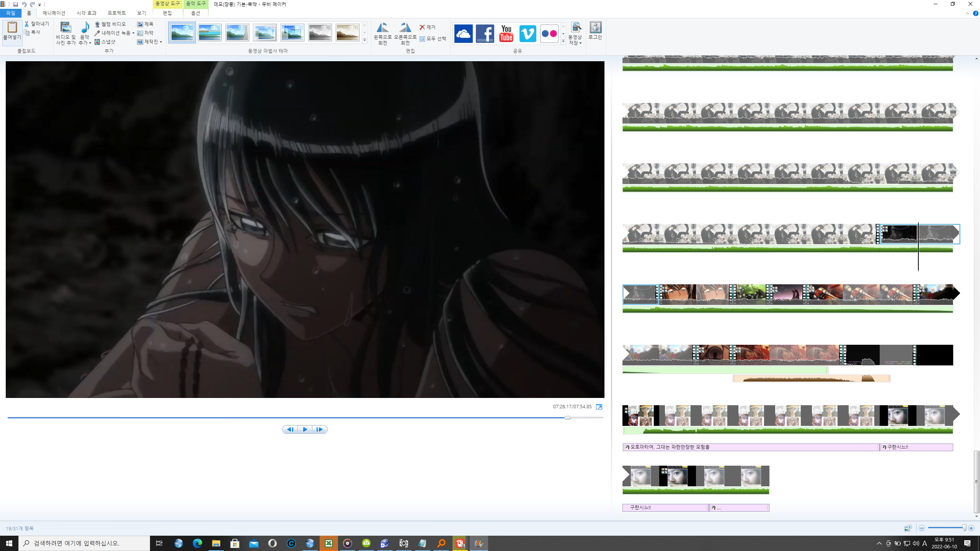The width and height of the screenshot is (980, 551).
Task: Zoom out the timeline with minus button
Action: tap(922, 528)
